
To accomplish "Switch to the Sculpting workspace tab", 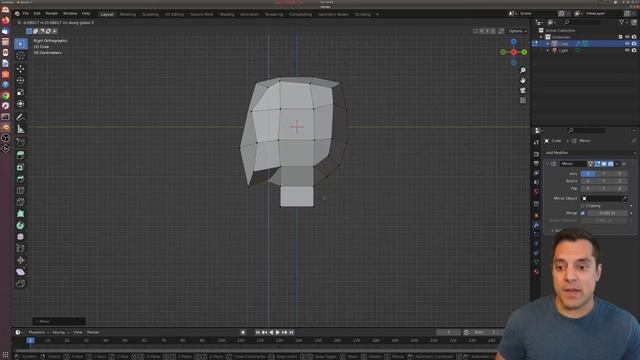I will click(150, 14).
